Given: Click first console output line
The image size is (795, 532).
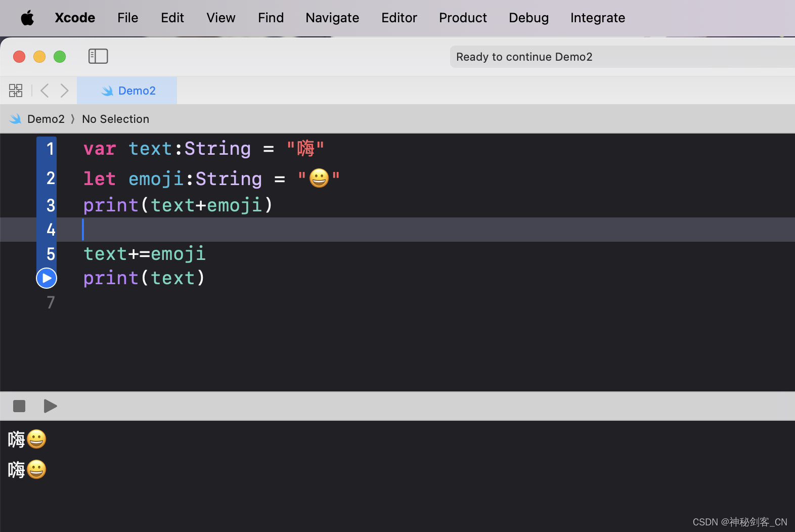Looking at the screenshot, I should click(27, 439).
